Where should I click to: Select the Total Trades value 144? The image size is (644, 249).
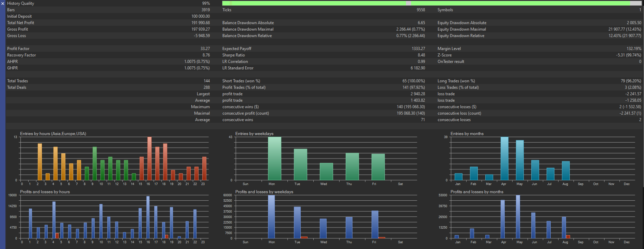(207, 81)
